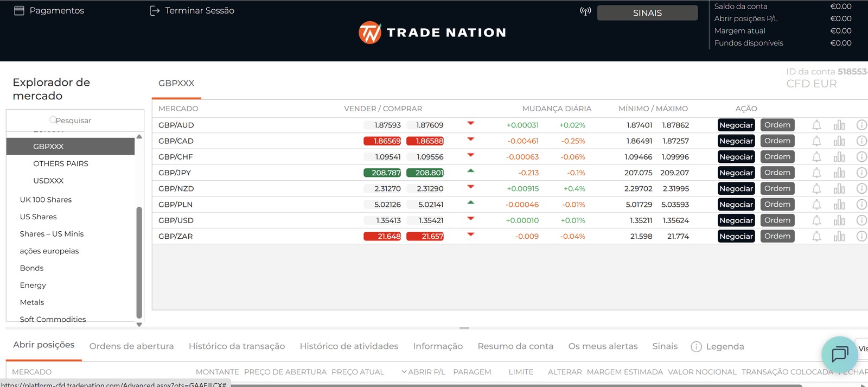Click the GBP/CAD sell price 1.86569
The height and width of the screenshot is (387, 868).
[382, 141]
